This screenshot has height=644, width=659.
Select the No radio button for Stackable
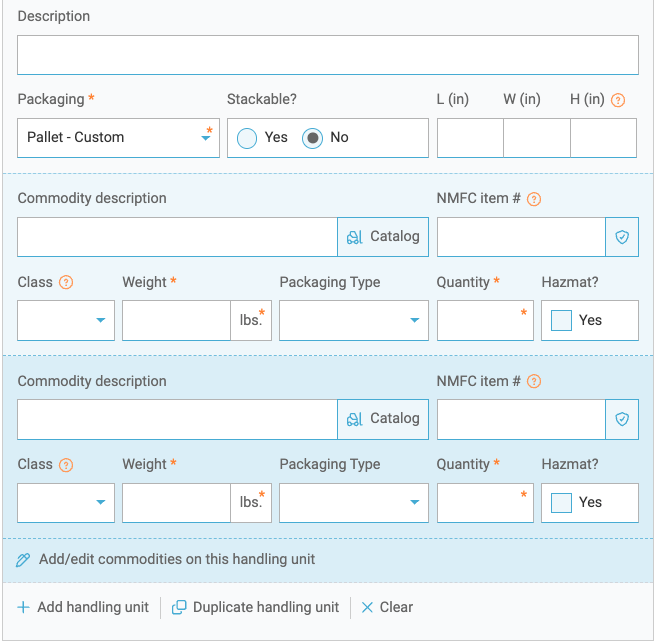click(312, 138)
